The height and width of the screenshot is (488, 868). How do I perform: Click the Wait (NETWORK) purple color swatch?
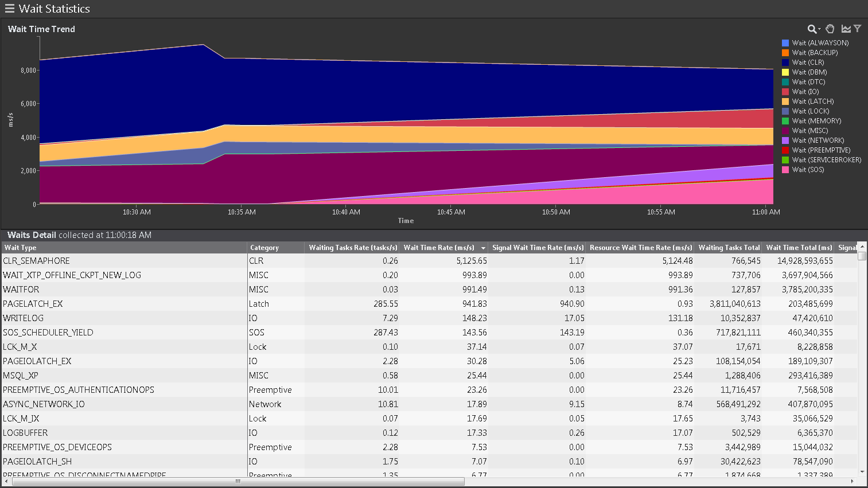(x=785, y=140)
